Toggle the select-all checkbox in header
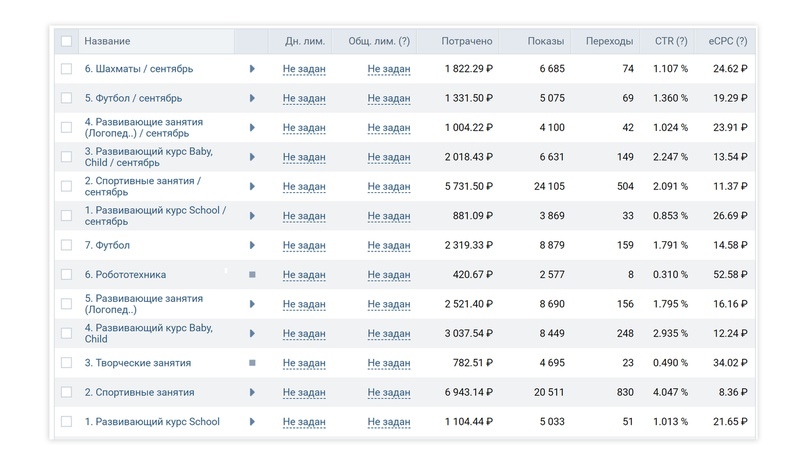The image size is (807, 465). point(66,41)
